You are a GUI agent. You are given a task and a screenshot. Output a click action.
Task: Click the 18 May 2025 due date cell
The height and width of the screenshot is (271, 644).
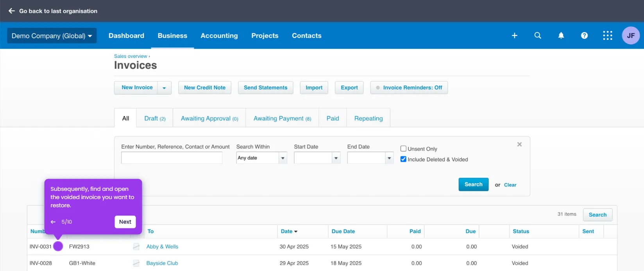click(346, 263)
